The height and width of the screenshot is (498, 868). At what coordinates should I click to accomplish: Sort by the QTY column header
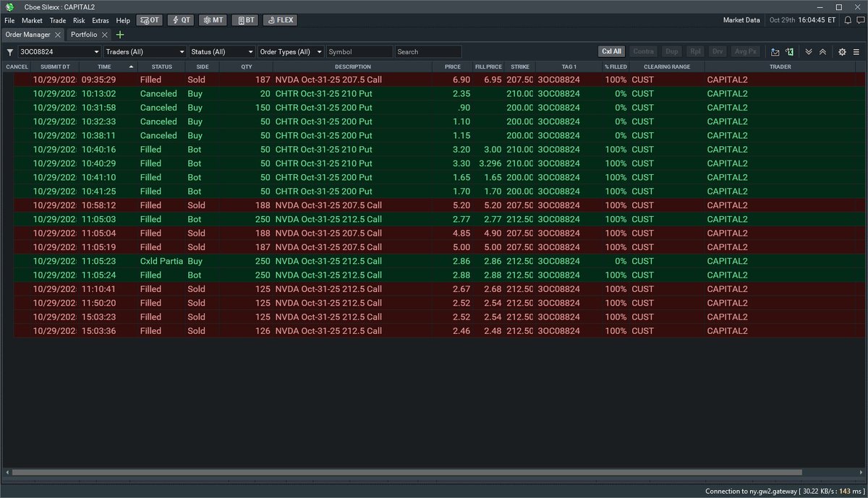[x=246, y=66]
